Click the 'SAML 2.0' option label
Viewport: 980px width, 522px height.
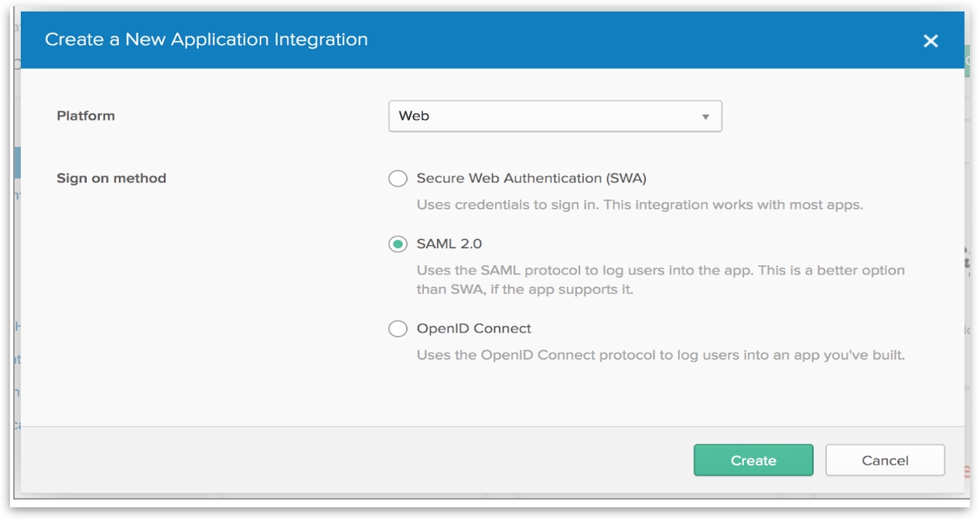[449, 244]
